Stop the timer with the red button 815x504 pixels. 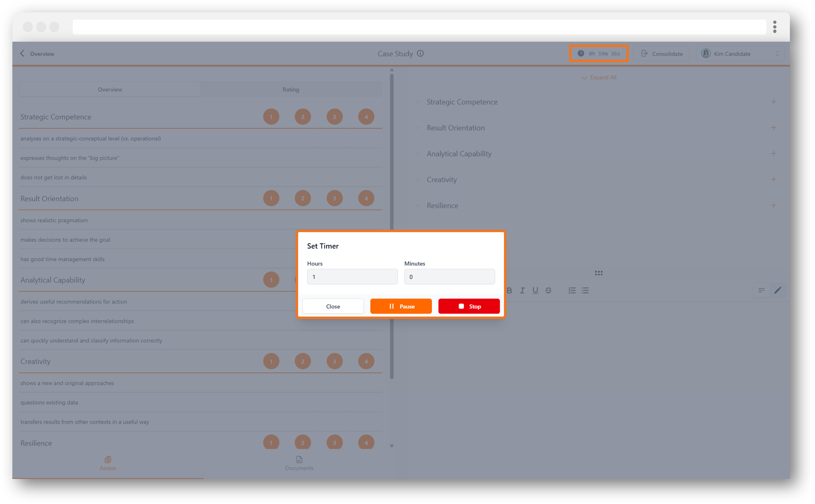pos(469,306)
